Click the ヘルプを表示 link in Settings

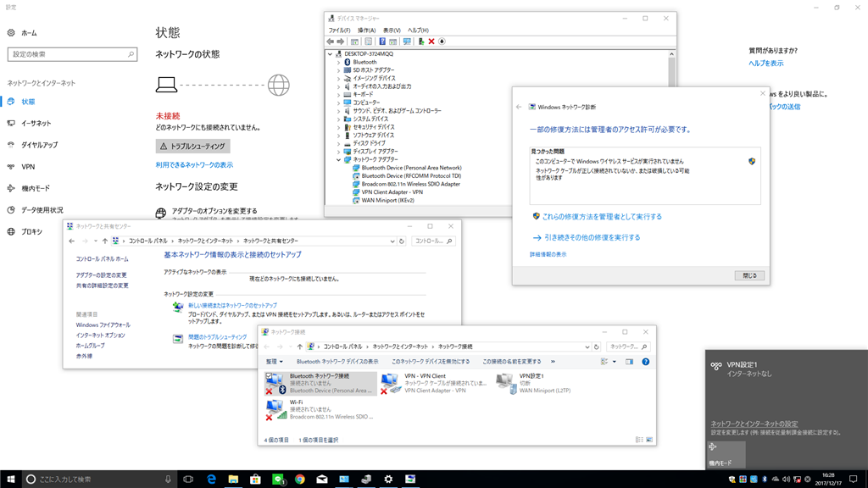point(766,64)
